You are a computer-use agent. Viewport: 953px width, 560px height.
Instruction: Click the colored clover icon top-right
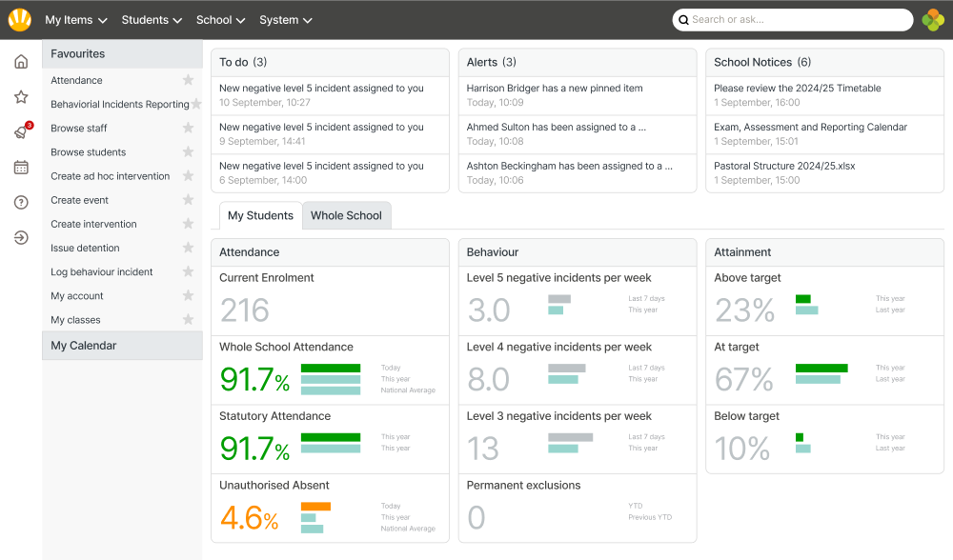[933, 20]
